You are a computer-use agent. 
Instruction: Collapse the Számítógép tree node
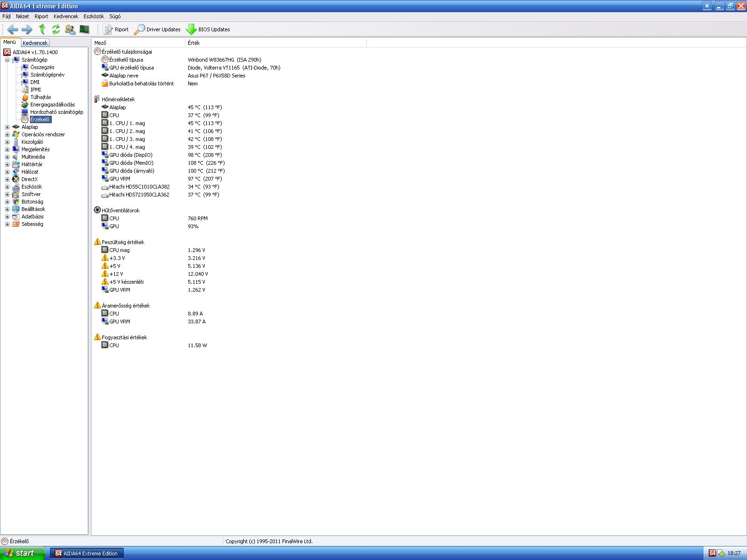(x=7, y=60)
